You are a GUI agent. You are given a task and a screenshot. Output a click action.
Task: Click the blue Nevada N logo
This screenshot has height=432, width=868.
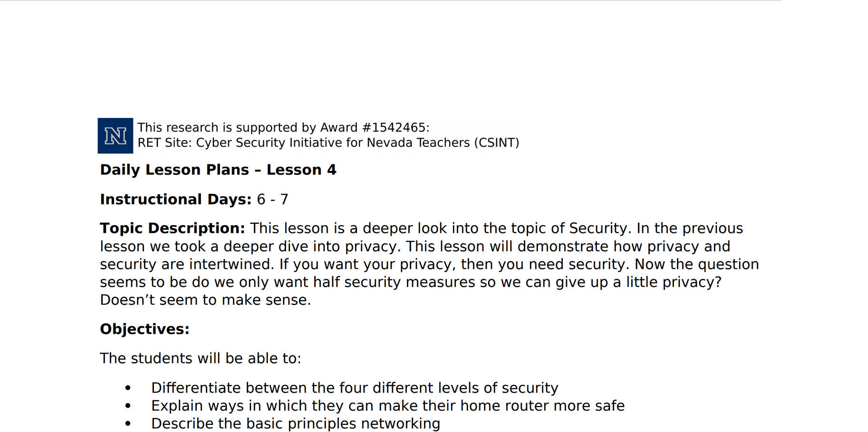click(115, 136)
